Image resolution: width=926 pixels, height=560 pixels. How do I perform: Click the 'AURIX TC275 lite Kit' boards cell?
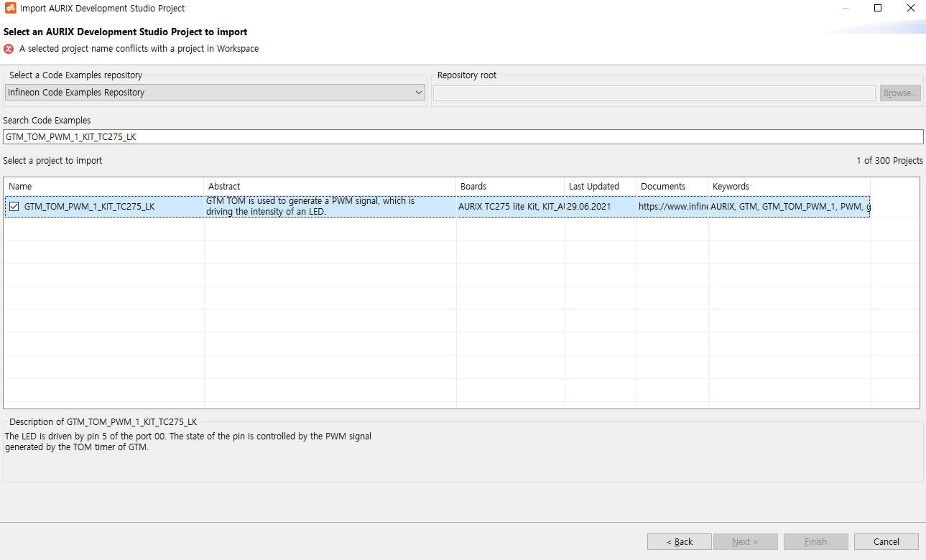pyautogui.click(x=511, y=207)
